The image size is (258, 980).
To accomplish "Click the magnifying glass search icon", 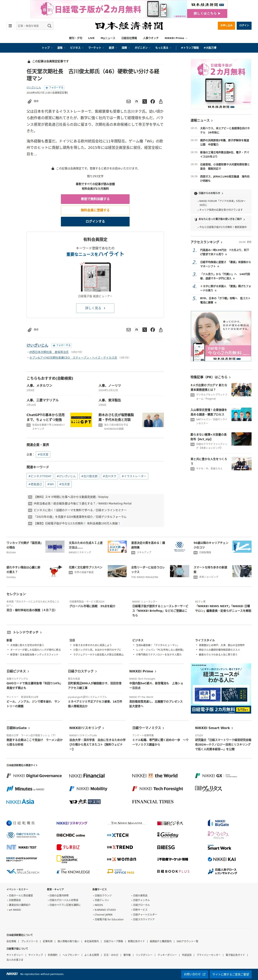I will [x=49, y=26].
